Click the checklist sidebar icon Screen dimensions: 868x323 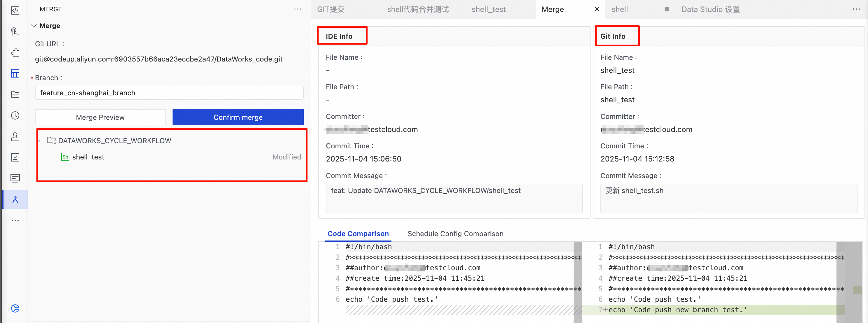coord(15,157)
